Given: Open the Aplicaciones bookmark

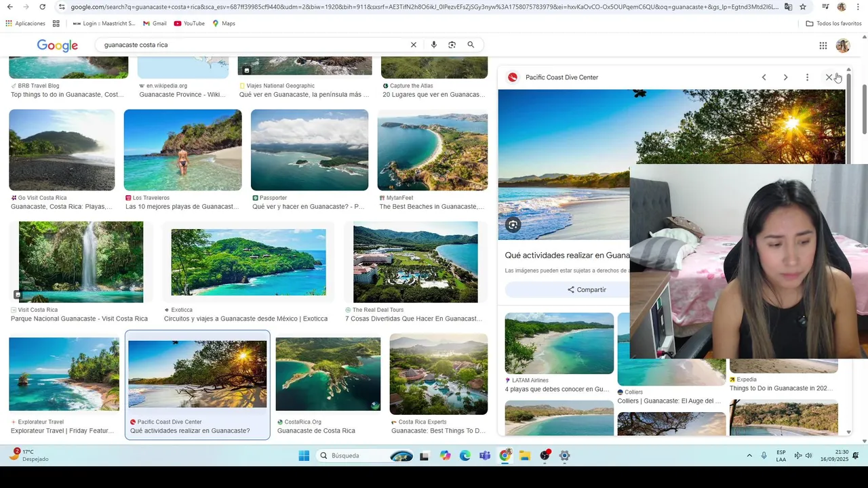Looking at the screenshot, I should (x=25, y=23).
